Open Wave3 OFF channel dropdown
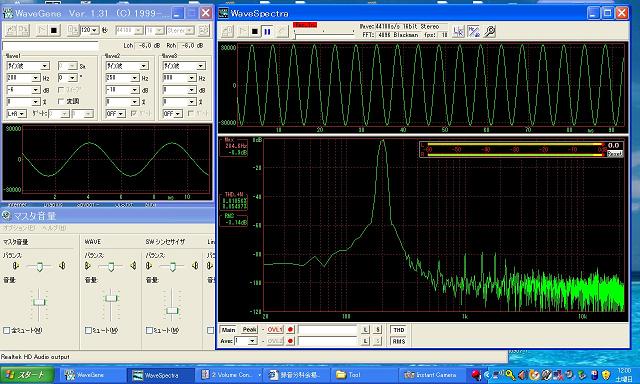The width and height of the screenshot is (640, 384). (178, 113)
